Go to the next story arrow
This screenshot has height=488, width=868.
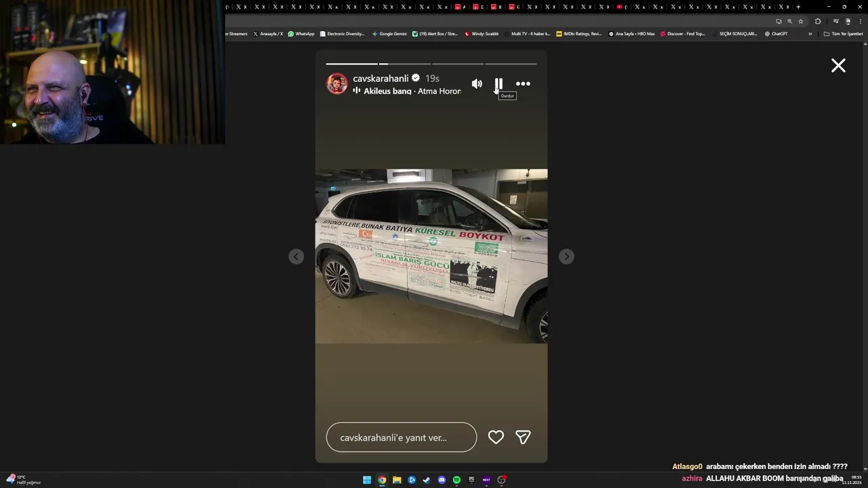coord(566,256)
